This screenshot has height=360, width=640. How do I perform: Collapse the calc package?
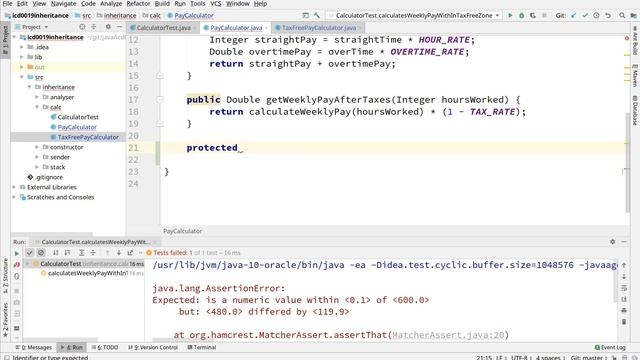click(x=37, y=107)
